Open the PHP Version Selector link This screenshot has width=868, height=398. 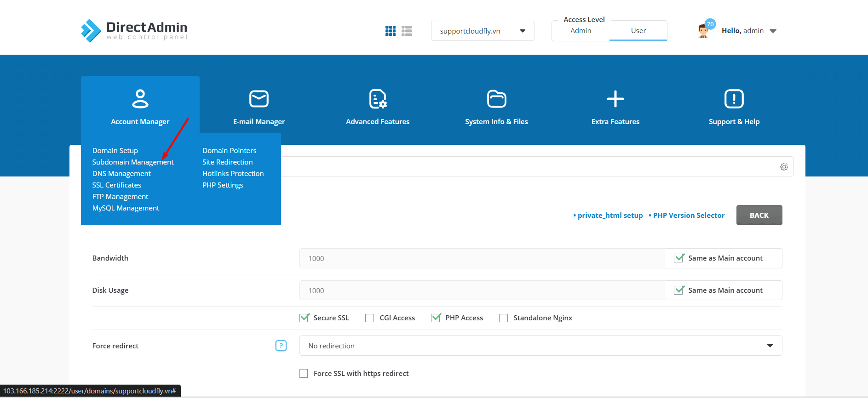(x=688, y=216)
